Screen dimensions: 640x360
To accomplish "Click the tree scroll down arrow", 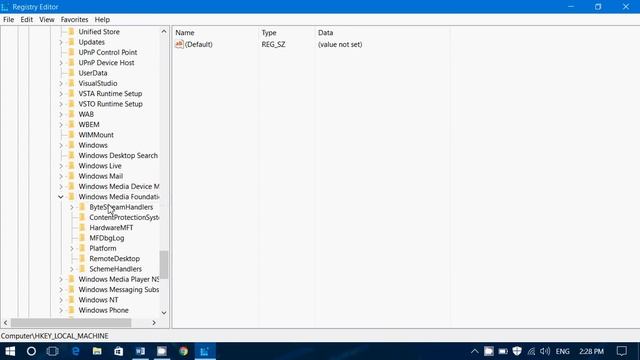I will point(164,313).
